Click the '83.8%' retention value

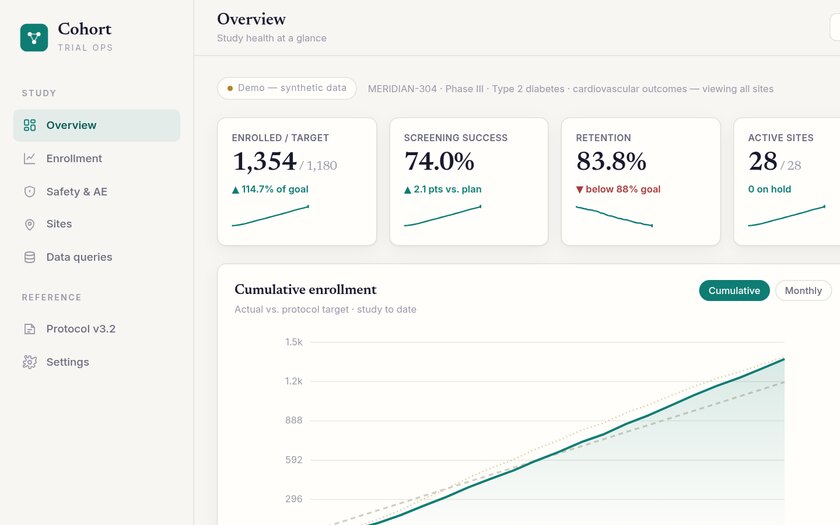pyautogui.click(x=611, y=161)
